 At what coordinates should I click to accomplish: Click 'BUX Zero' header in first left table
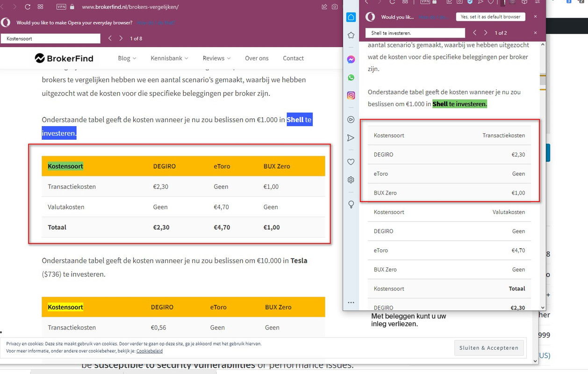[277, 166]
